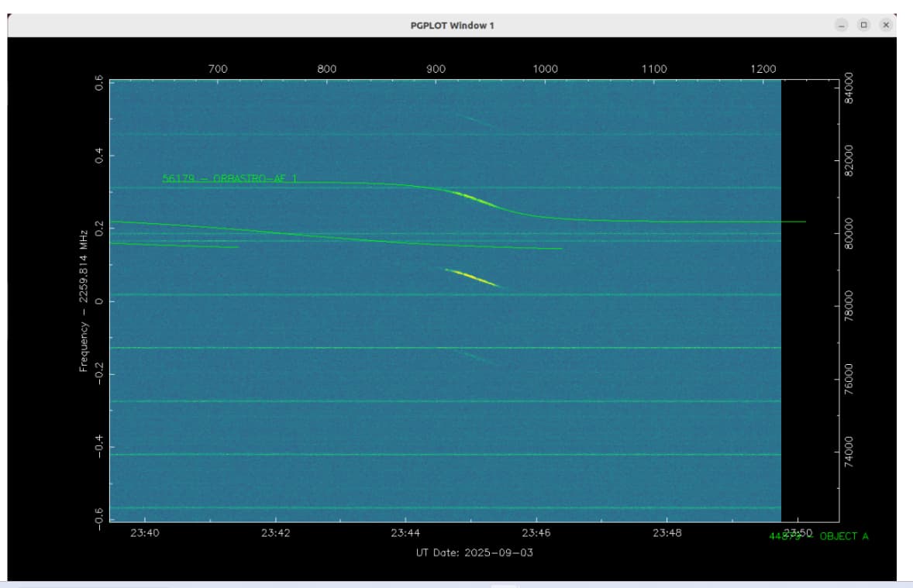
Task: Click the 900 label on top axis
Action: point(436,69)
